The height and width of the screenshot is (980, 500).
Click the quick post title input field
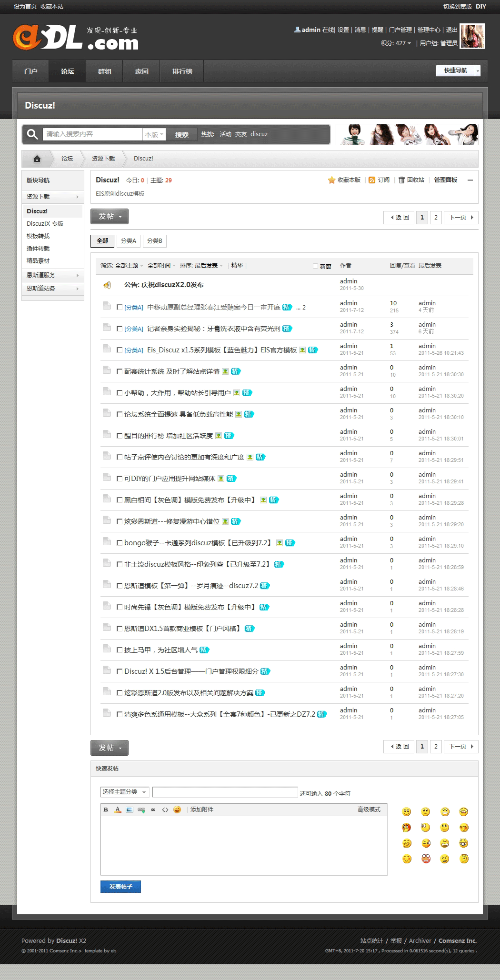225,792
